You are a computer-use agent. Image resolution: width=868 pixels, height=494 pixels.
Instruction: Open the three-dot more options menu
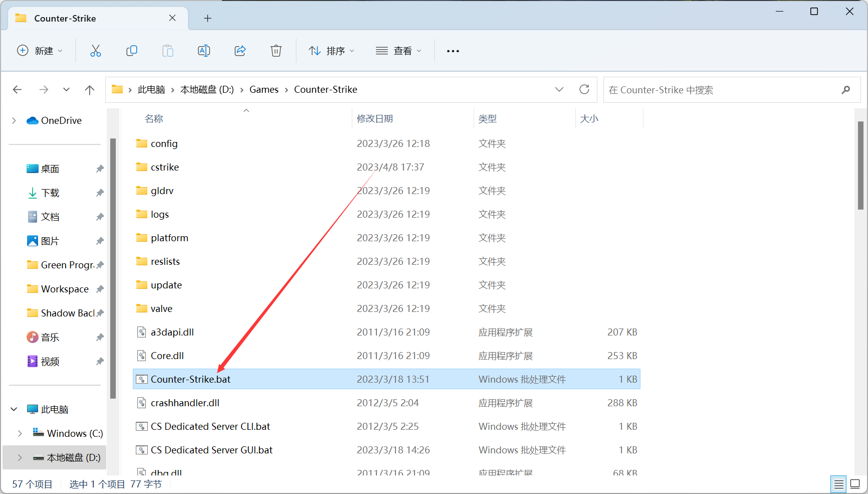[453, 51]
